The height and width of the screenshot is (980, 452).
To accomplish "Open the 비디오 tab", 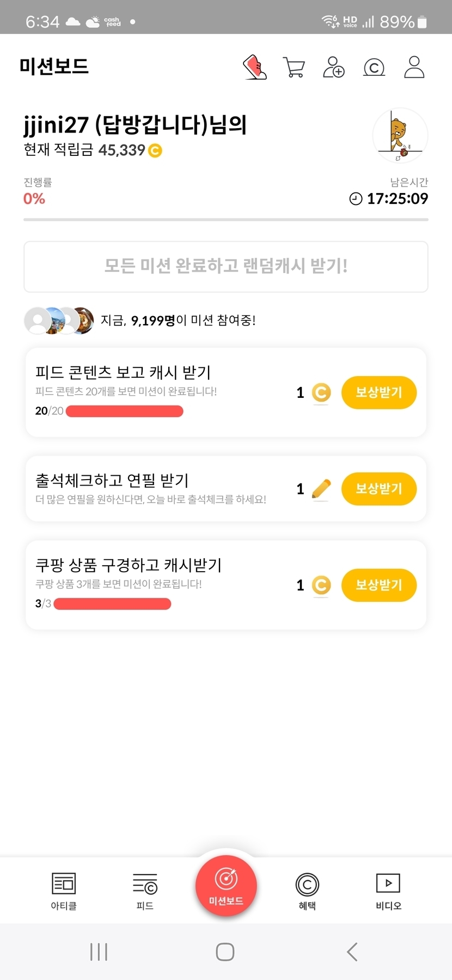I will coord(388,891).
